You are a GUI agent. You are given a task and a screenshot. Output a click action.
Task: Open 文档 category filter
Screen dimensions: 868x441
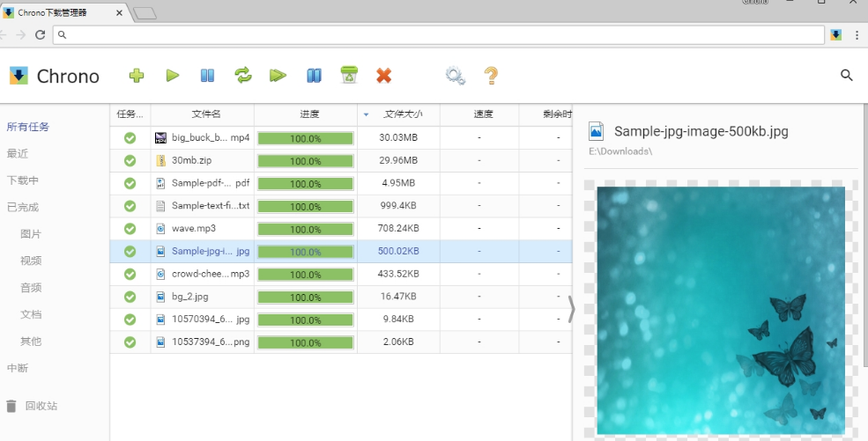coord(31,314)
